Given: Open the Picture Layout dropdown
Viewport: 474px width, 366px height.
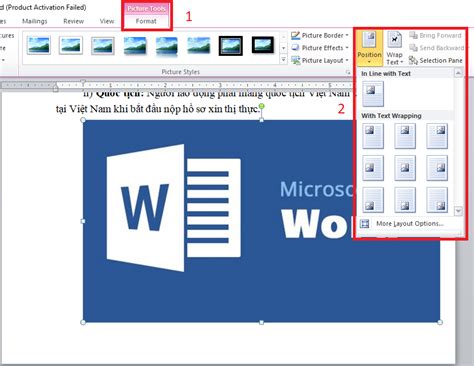Looking at the screenshot, I should [319, 60].
